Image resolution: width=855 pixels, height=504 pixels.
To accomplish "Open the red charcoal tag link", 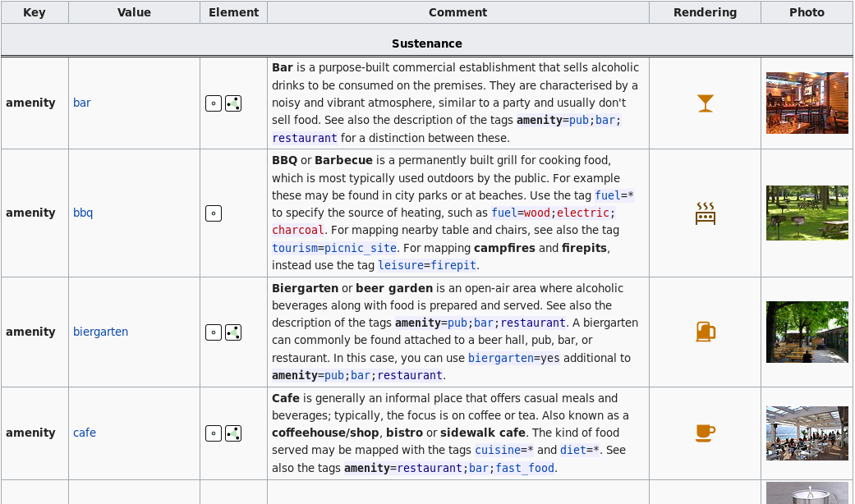I will click(296, 231).
